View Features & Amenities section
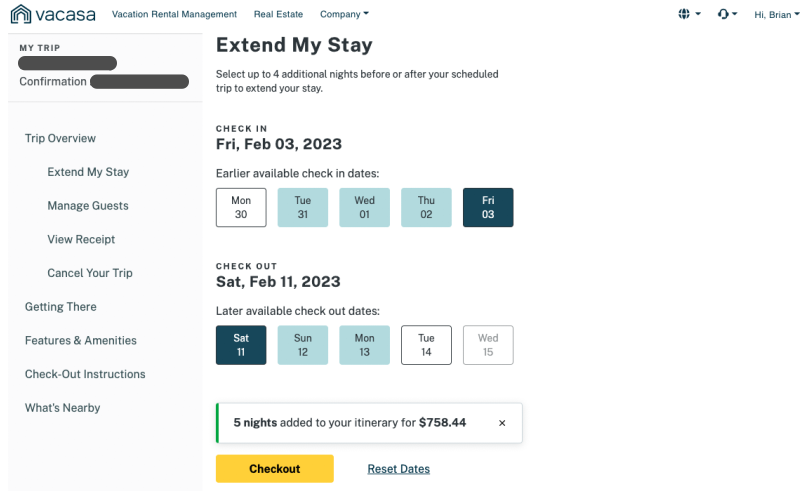809x491 pixels. point(80,340)
